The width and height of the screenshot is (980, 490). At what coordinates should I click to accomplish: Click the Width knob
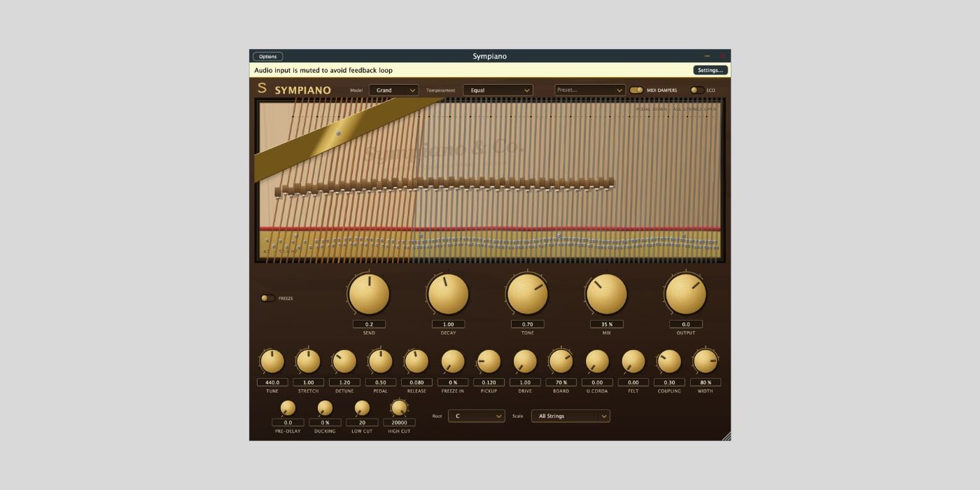point(706,362)
